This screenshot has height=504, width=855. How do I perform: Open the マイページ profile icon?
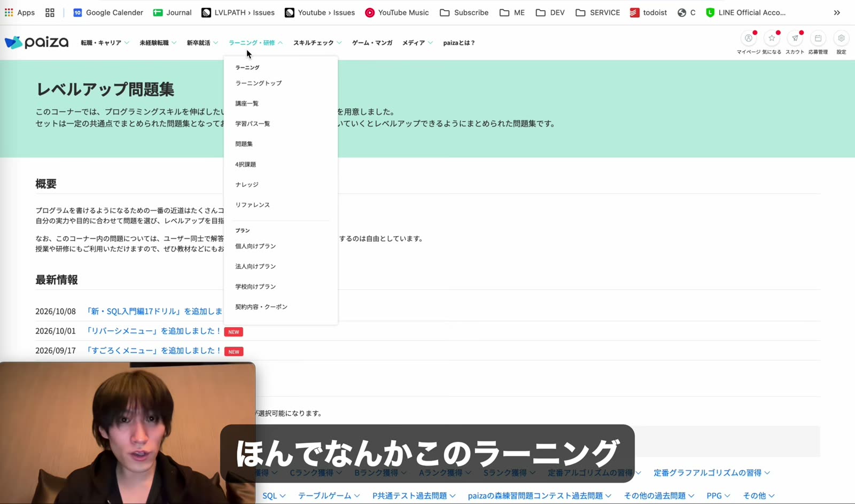748,38
